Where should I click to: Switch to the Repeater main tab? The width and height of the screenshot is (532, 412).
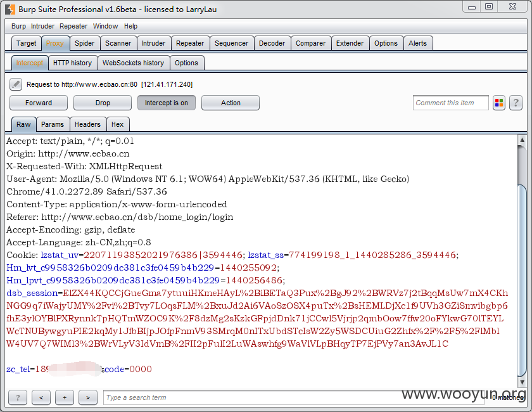[190, 43]
